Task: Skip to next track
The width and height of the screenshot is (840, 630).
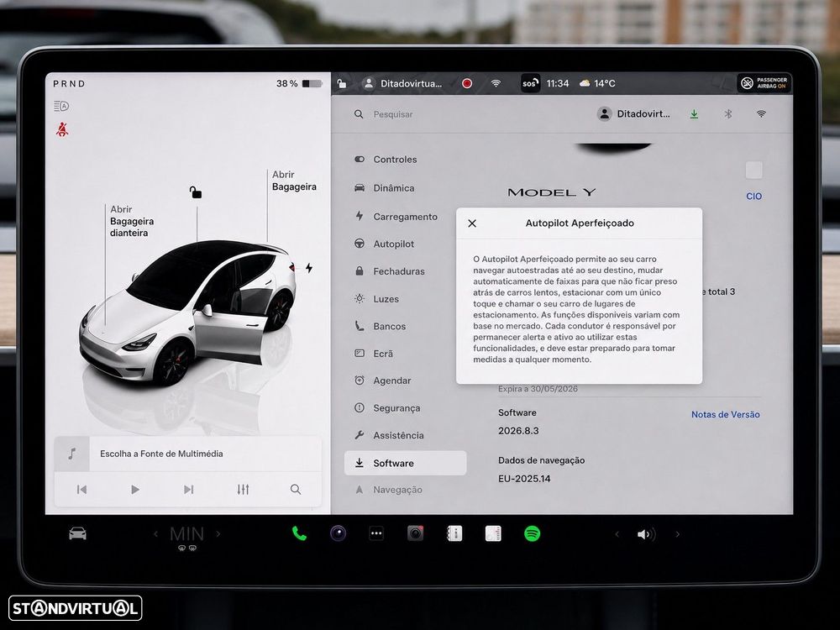Action: (x=188, y=489)
